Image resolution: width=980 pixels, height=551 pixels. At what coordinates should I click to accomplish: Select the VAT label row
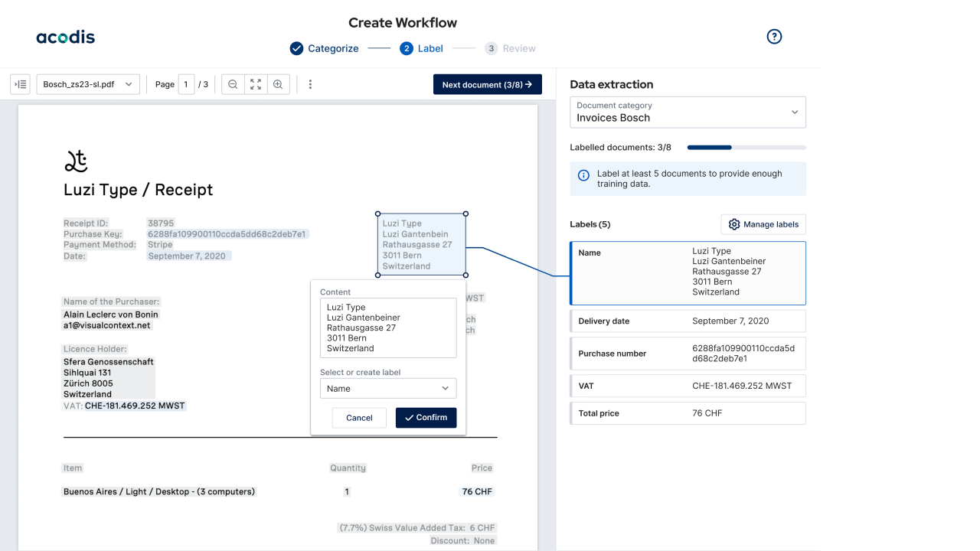tap(688, 386)
